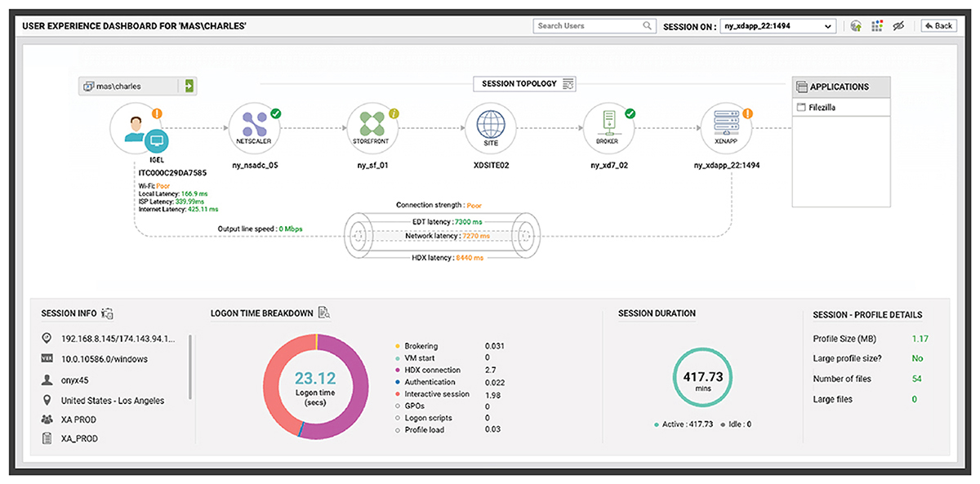This screenshot has width=980, height=484.
Task: Toggle the HDX connection legend entry
Action: click(x=432, y=371)
